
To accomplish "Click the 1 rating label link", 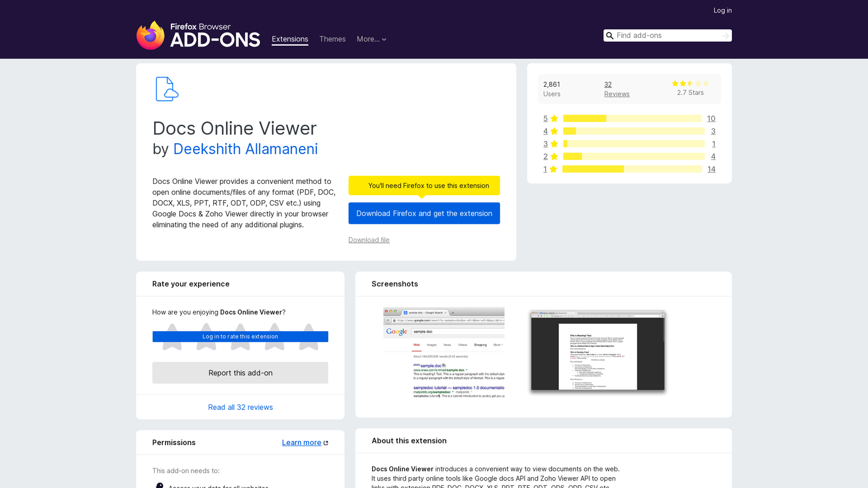I will [x=545, y=169].
